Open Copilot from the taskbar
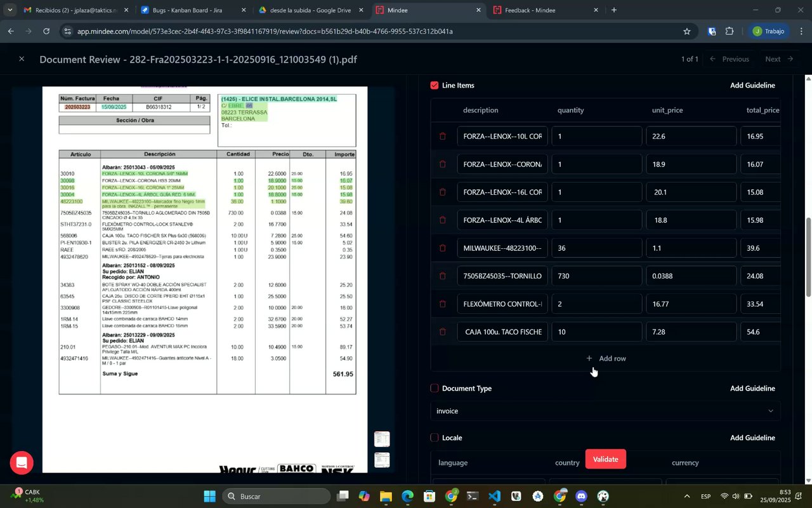 click(364, 496)
